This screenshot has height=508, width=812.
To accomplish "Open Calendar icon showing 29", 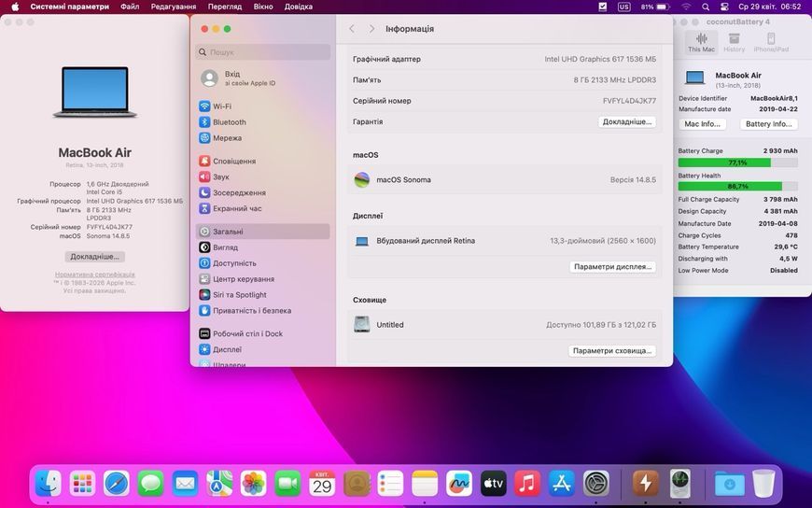I will [322, 484].
